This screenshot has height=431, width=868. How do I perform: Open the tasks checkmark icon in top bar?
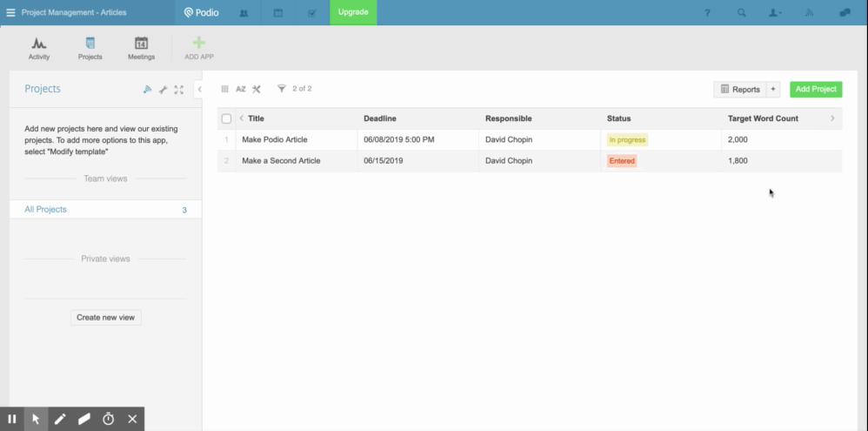[312, 13]
